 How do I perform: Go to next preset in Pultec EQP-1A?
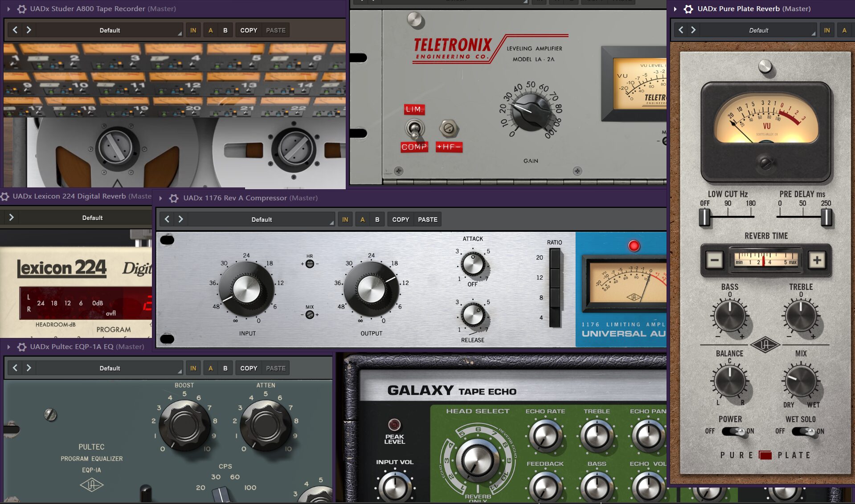click(29, 368)
